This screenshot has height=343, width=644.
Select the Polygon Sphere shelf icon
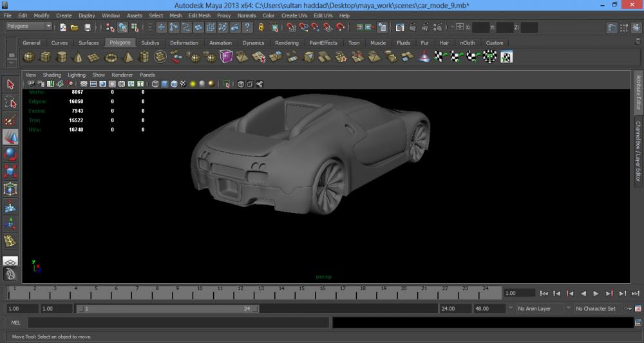click(29, 57)
